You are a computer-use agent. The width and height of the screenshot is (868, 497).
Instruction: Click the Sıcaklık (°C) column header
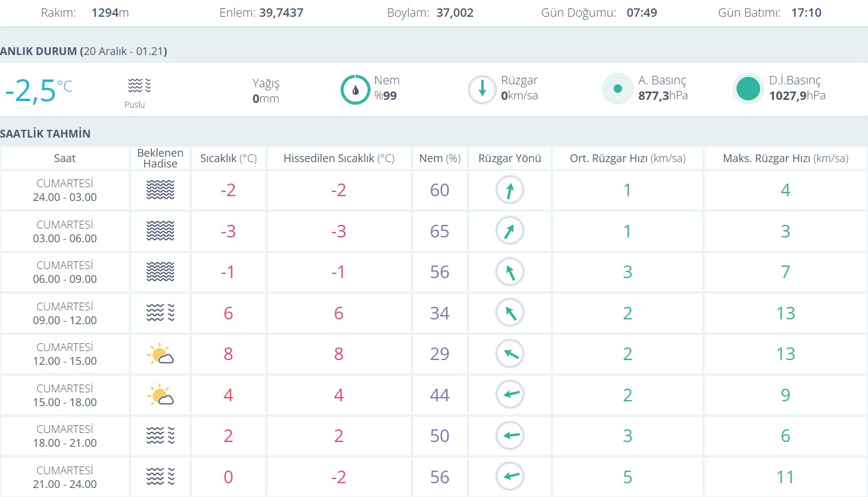pyautogui.click(x=228, y=158)
